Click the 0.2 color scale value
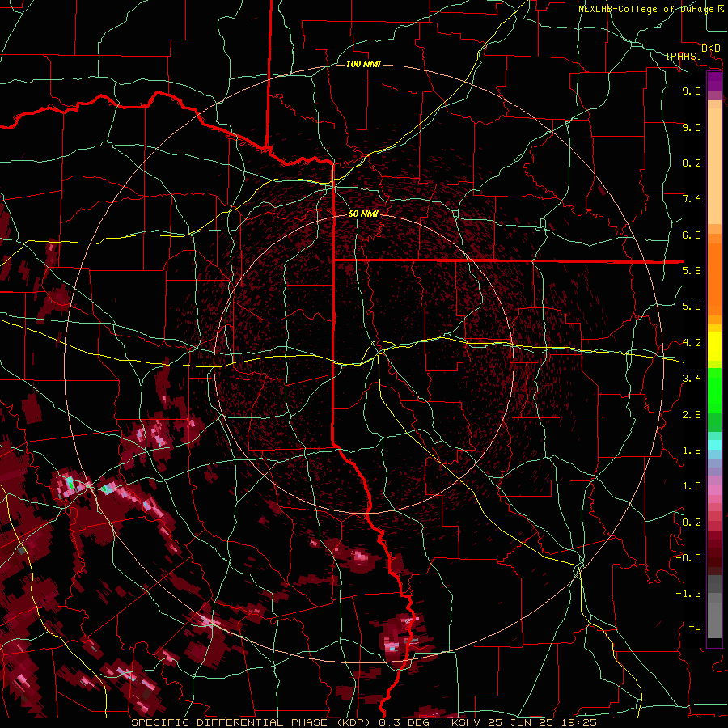 [692, 522]
